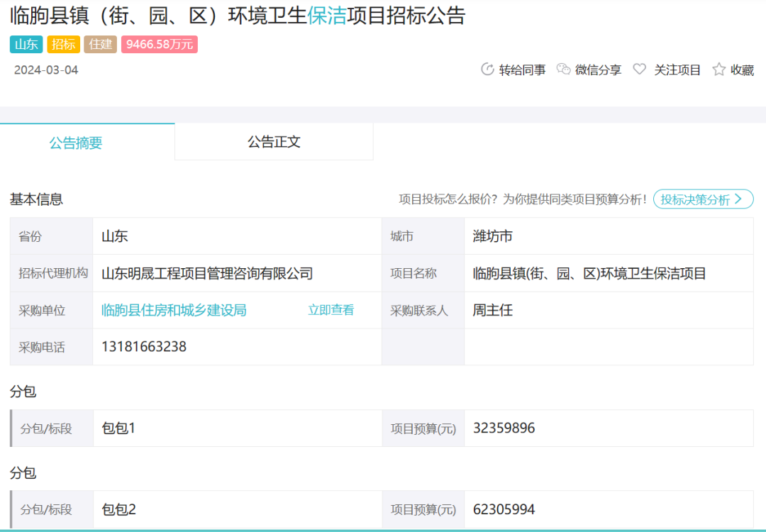Click the star favorite icon
This screenshot has width=766, height=532.
[718, 70]
